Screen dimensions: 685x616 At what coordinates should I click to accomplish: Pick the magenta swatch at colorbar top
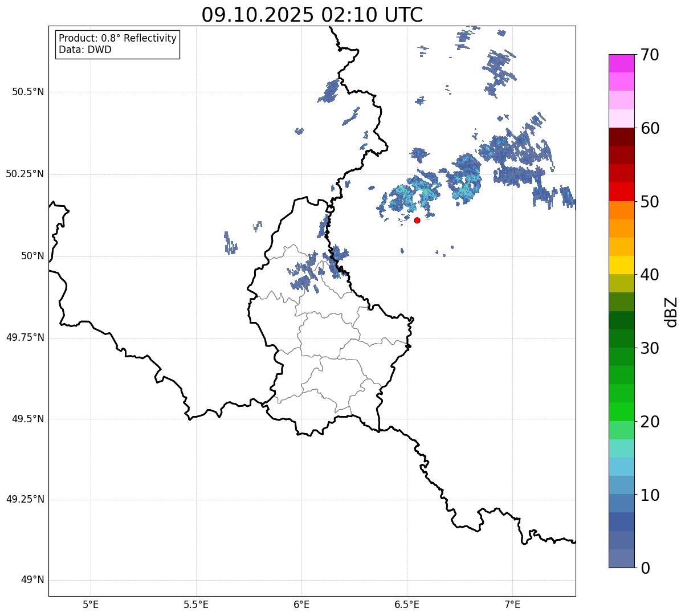click(x=621, y=63)
